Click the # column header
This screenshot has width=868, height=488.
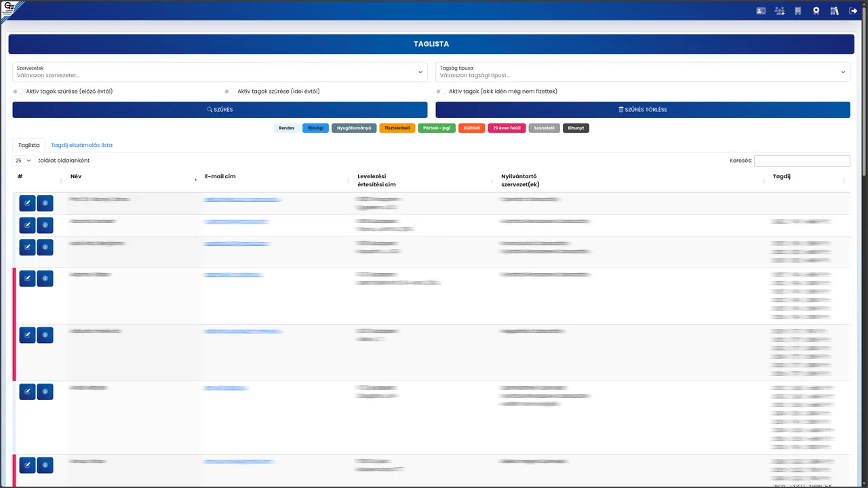(x=39, y=180)
